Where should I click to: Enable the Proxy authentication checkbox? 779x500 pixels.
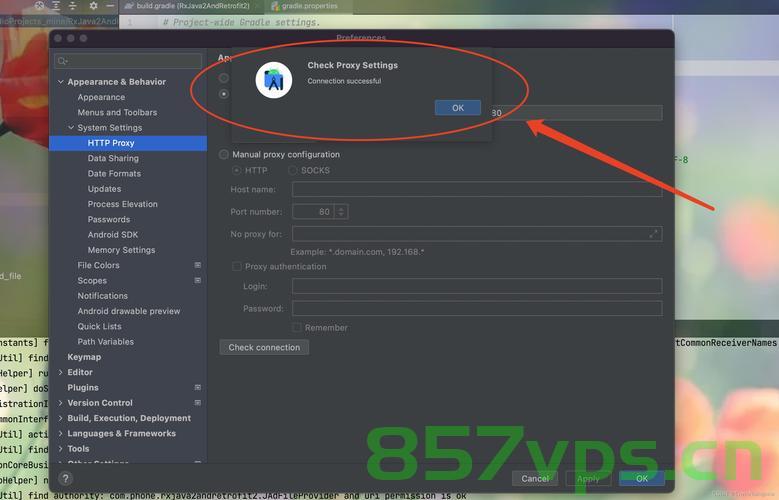[x=237, y=267]
